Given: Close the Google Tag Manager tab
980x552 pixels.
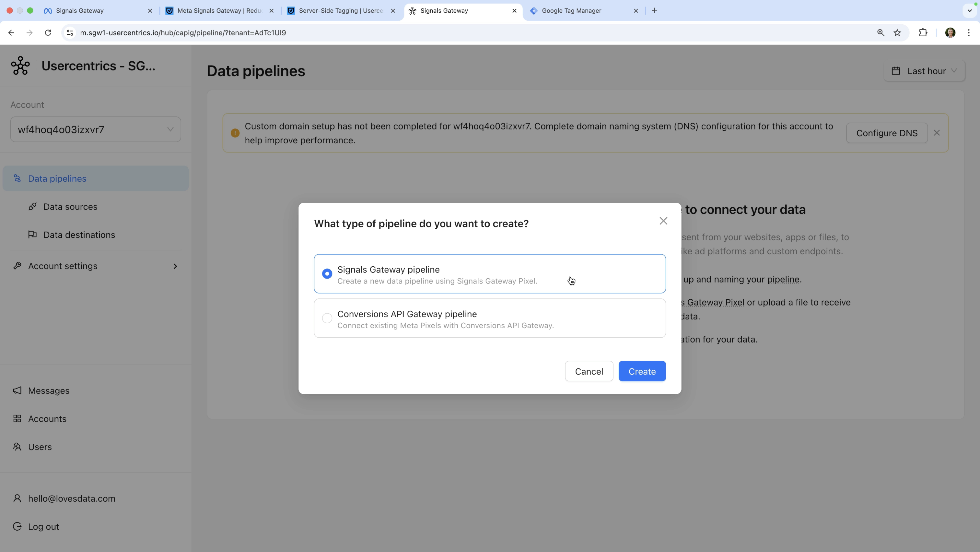Looking at the screenshot, I should pos(636,11).
